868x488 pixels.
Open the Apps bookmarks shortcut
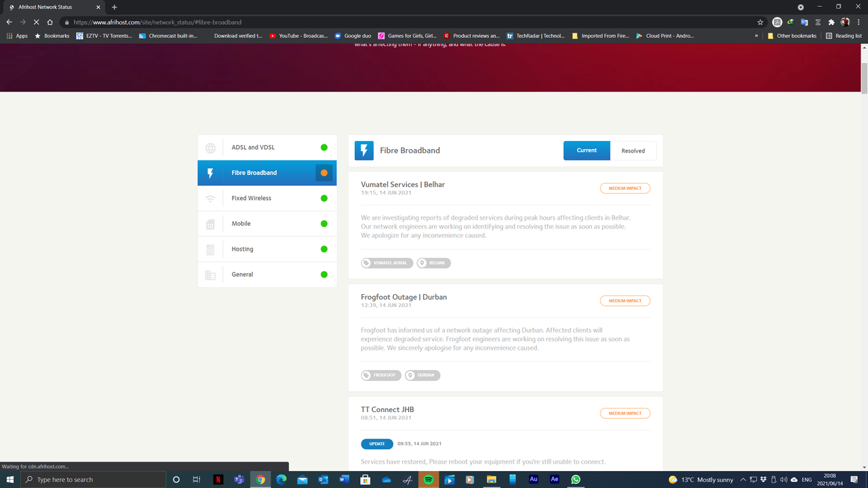pyautogui.click(x=17, y=36)
